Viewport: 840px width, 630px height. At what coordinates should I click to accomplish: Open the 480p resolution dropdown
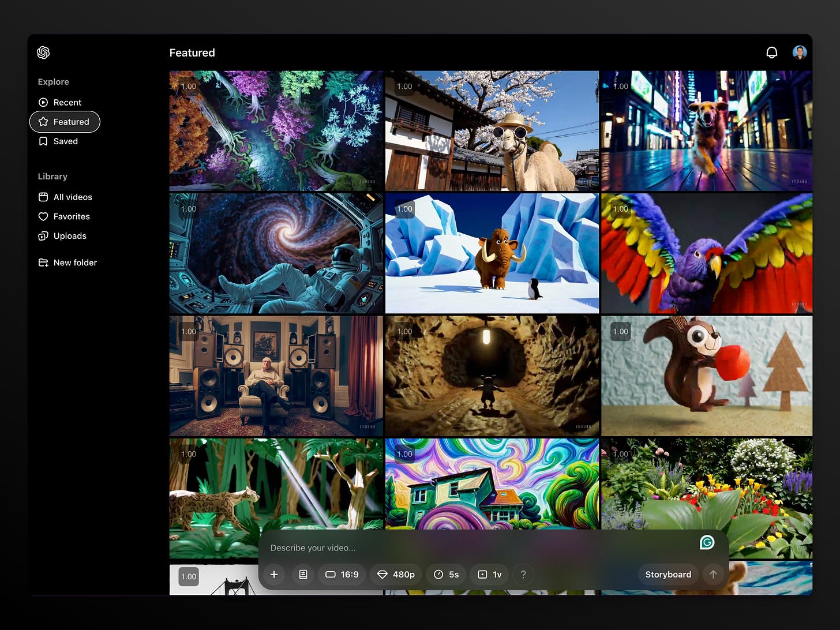coord(396,575)
